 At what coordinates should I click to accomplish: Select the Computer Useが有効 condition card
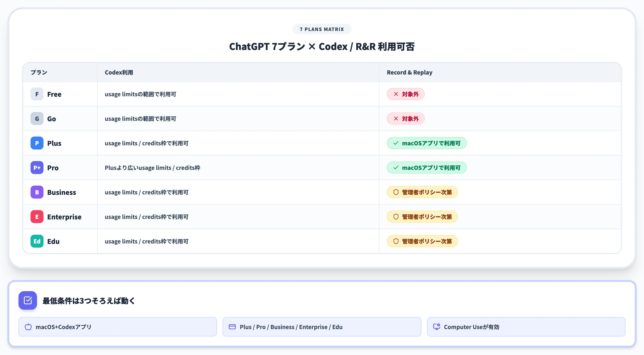526,327
